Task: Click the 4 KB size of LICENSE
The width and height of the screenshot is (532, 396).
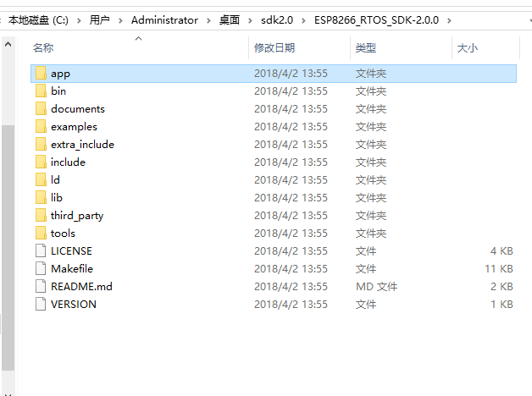Action: [502, 251]
